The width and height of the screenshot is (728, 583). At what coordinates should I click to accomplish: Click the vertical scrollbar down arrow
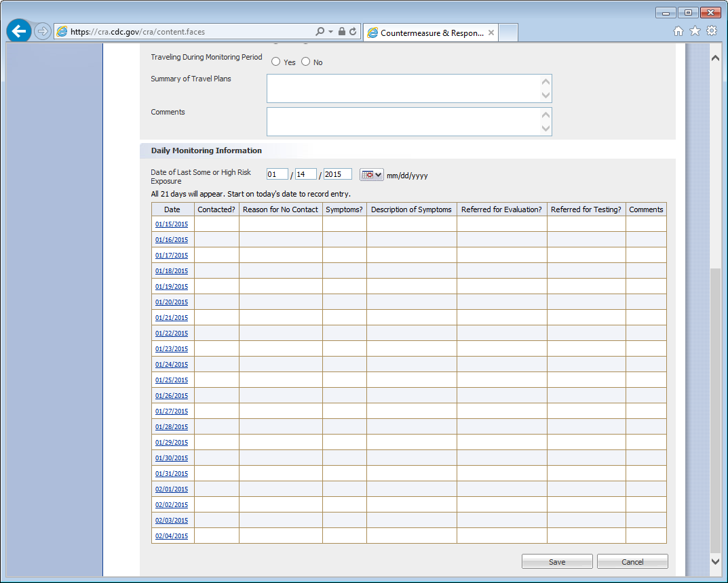(x=714, y=561)
